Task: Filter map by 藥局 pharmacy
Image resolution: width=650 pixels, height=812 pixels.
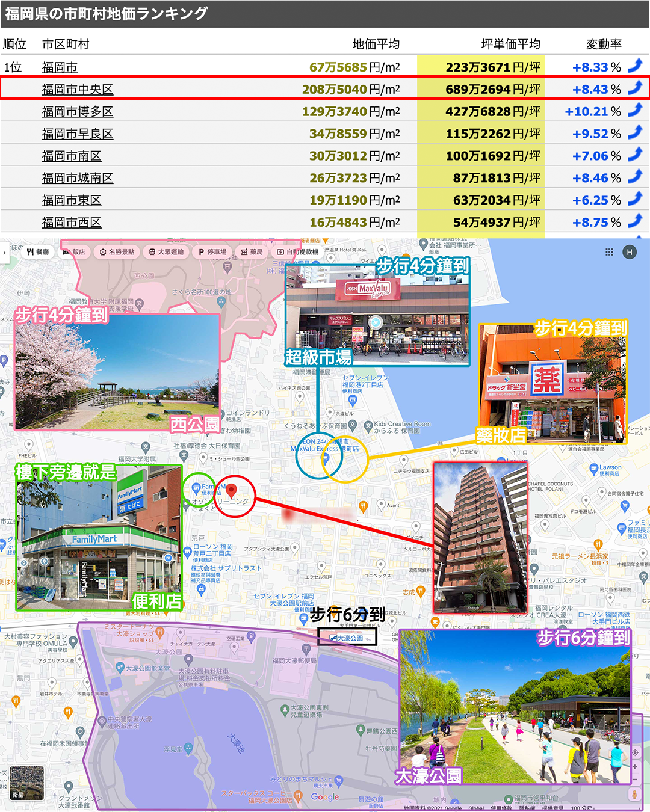Action: (x=252, y=252)
